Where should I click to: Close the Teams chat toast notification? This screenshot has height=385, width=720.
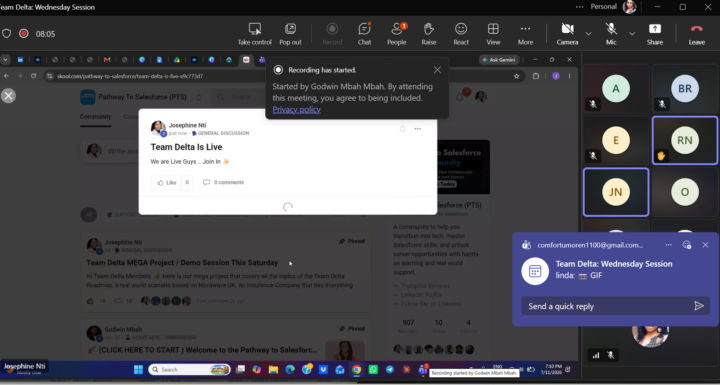(x=705, y=245)
